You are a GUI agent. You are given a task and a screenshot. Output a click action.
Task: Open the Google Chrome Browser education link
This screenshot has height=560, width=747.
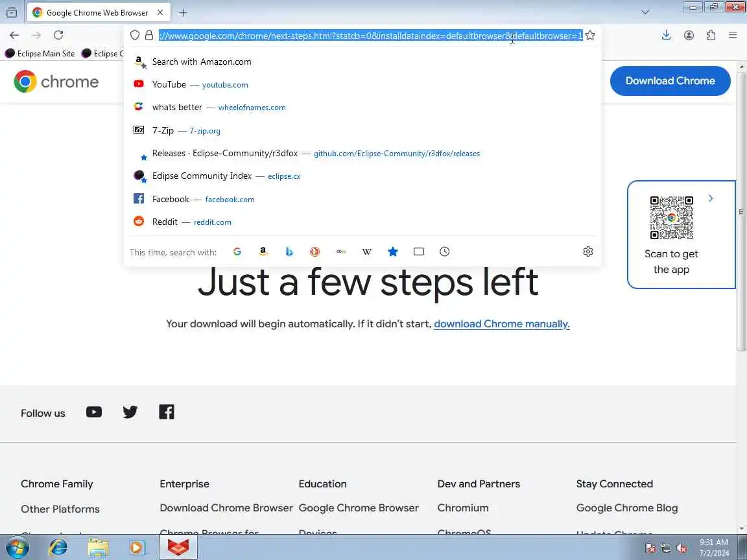coord(359,508)
